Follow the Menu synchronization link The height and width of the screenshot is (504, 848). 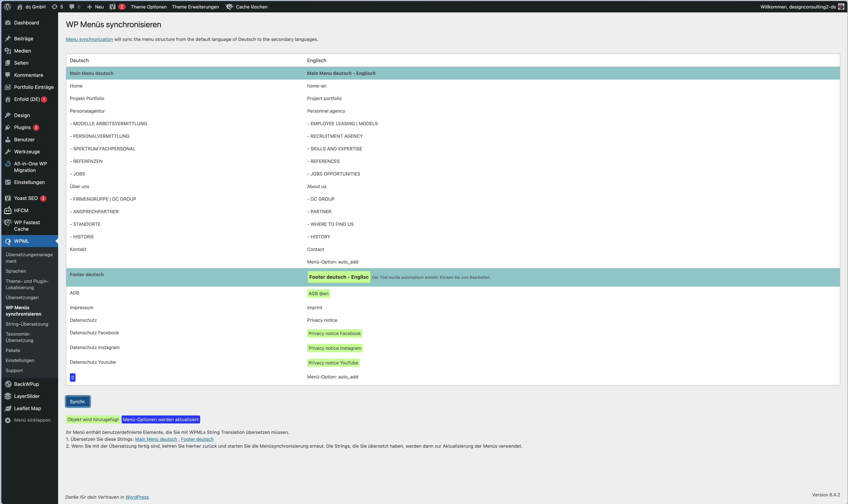(x=89, y=39)
